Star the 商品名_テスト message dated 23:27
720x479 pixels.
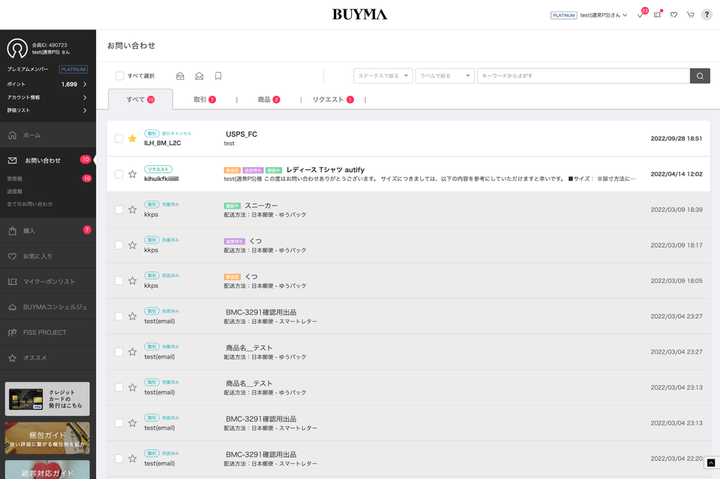tap(132, 352)
